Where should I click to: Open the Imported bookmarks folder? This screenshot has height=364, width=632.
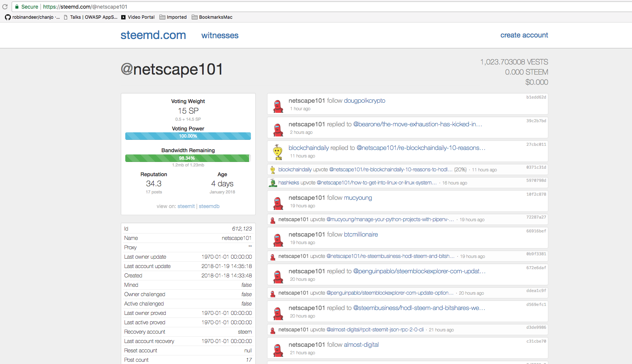click(x=173, y=17)
